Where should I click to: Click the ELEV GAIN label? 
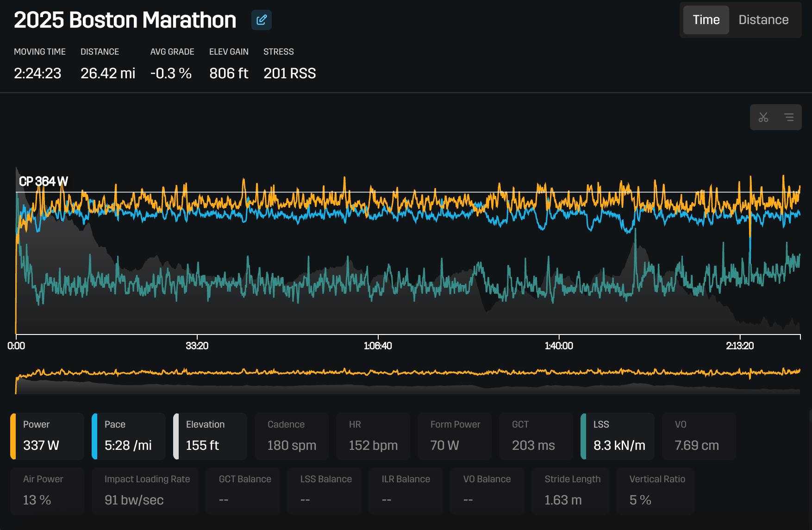coord(229,51)
